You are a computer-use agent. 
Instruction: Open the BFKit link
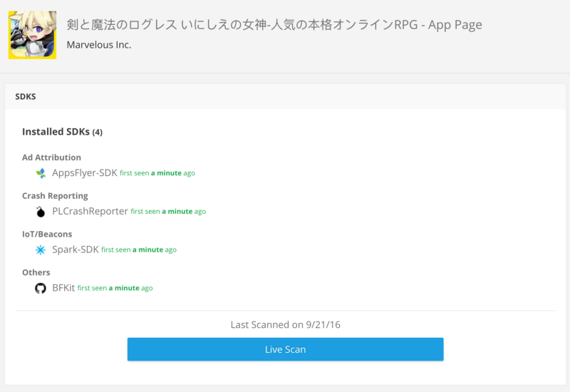pos(63,288)
